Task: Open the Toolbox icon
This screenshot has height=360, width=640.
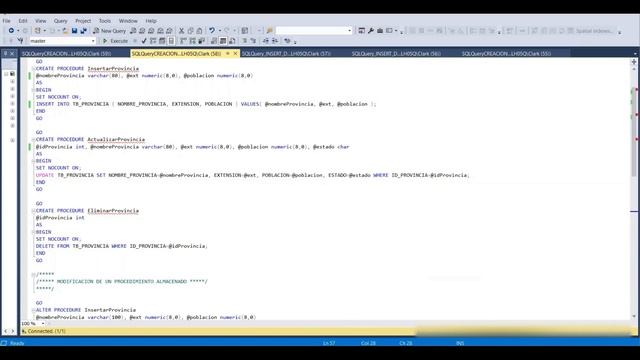Action: pyautogui.click(x=380, y=31)
